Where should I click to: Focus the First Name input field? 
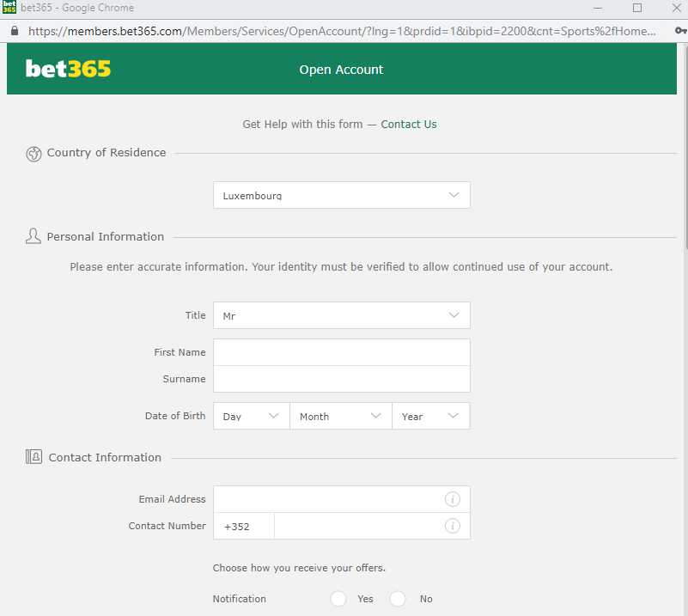tap(341, 352)
